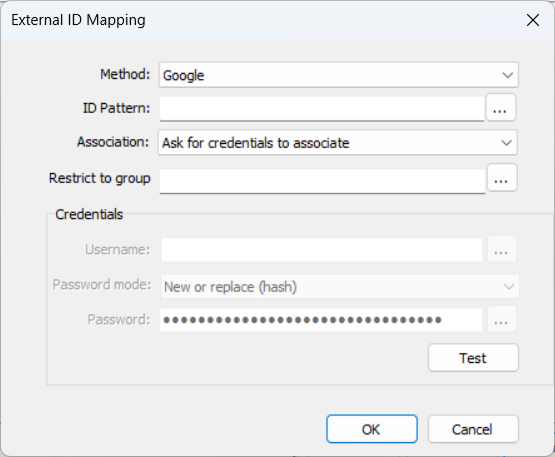Click the Association: label
This screenshot has height=457, width=555.
click(x=113, y=142)
